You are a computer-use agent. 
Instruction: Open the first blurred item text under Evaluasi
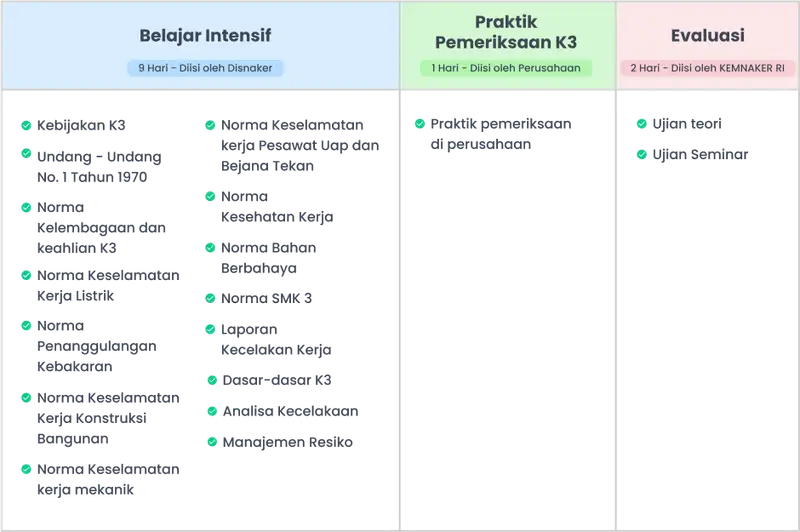tap(690, 124)
